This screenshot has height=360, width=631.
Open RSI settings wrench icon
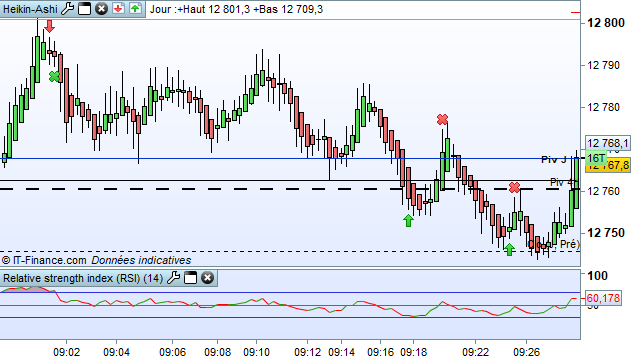tap(173, 278)
